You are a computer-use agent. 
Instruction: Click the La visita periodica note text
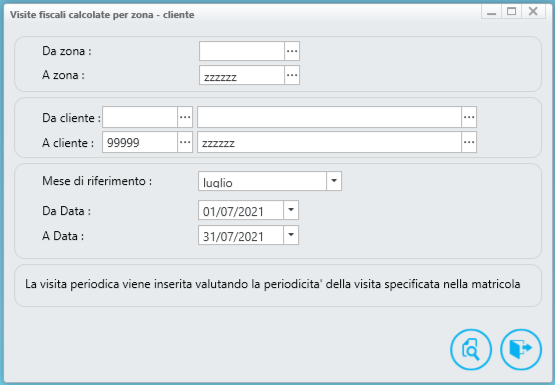click(273, 284)
